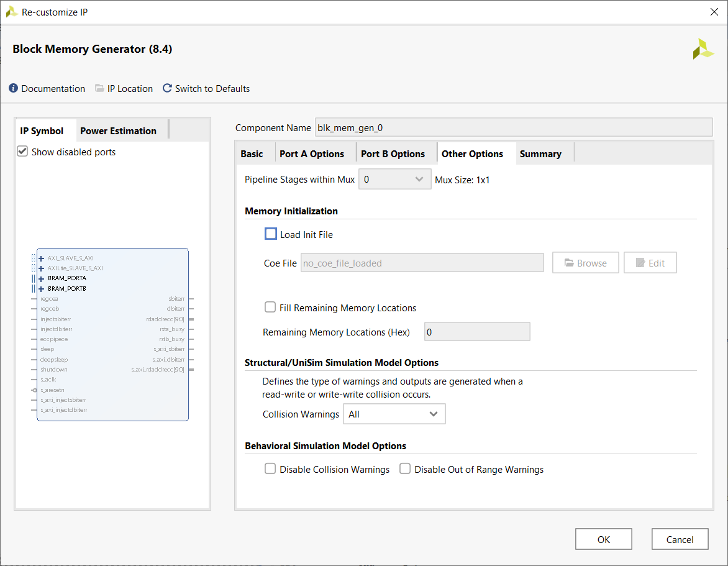Expand the AXILite_SLAVE_S_AXI interface plus icon

[x=42, y=268]
